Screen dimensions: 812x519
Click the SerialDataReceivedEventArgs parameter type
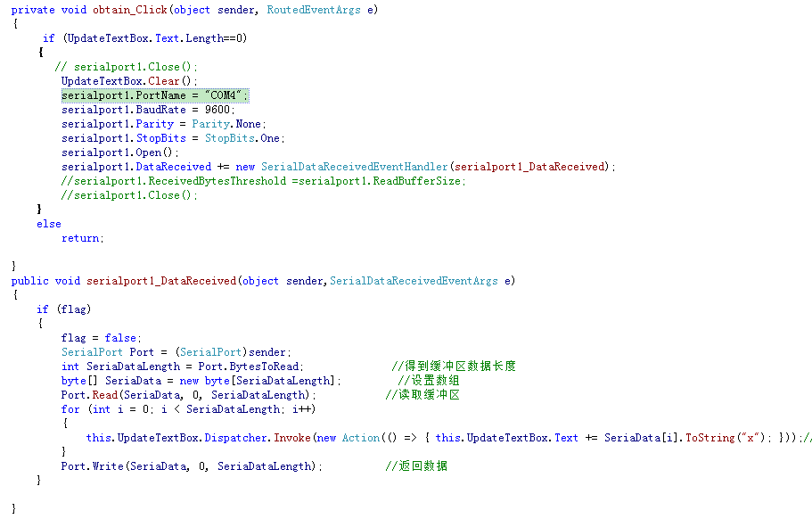click(x=414, y=281)
